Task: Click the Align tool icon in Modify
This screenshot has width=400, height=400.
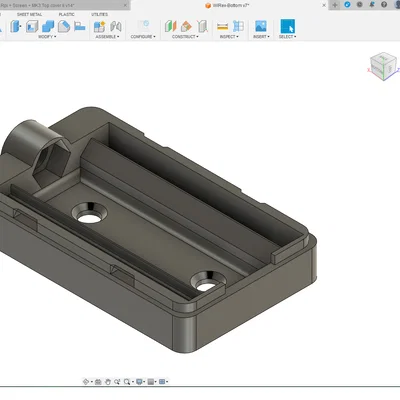Action: 80,26
